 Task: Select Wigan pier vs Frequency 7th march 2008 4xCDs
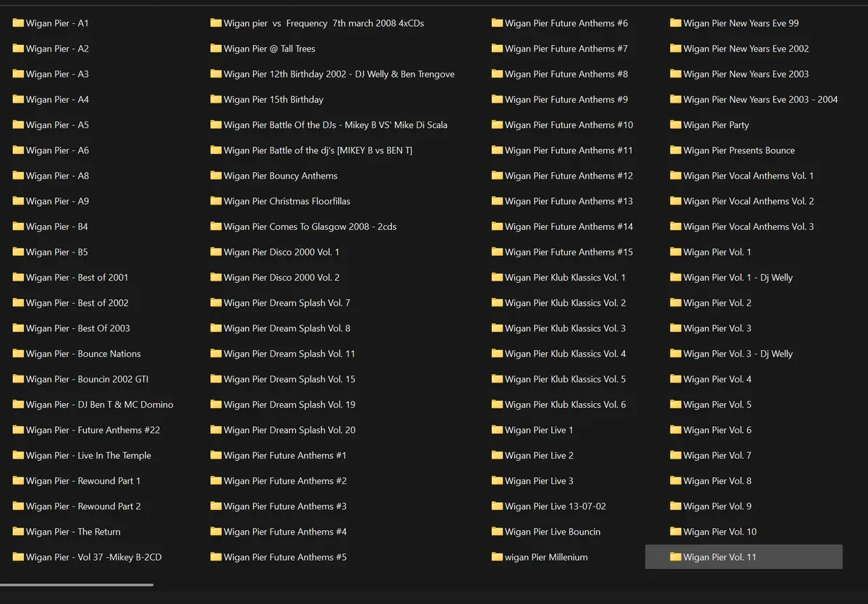click(324, 23)
